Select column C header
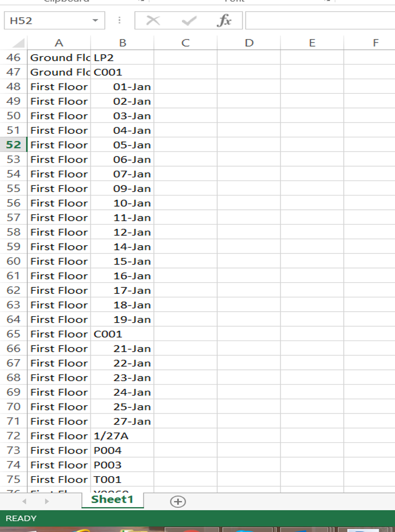The image size is (395, 532). coord(185,43)
